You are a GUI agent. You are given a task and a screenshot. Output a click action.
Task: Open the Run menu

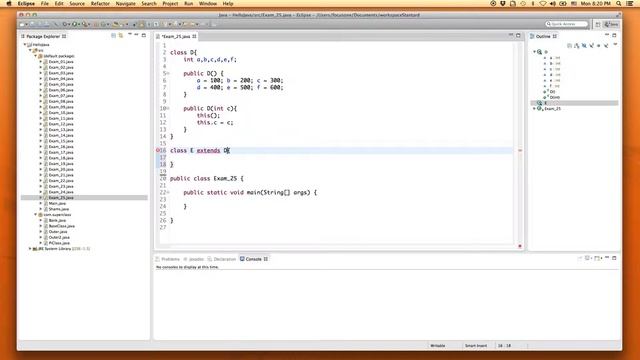[x=189, y=3]
